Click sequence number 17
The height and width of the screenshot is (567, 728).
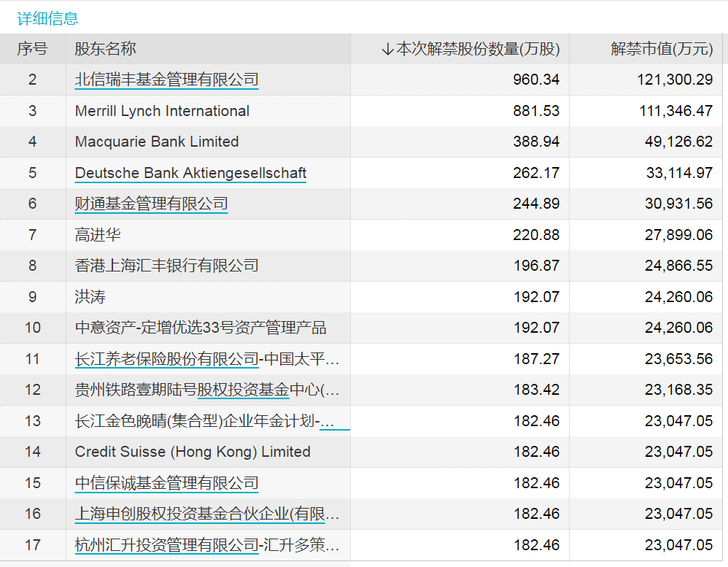[33, 544]
